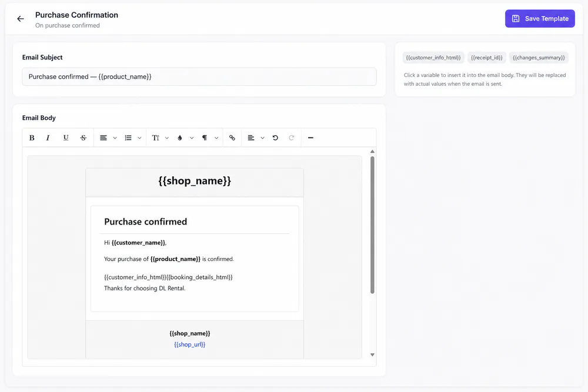Image resolution: width=588 pixels, height=392 pixels.
Task: Click the 'Email Body' label
Action: pos(39,118)
